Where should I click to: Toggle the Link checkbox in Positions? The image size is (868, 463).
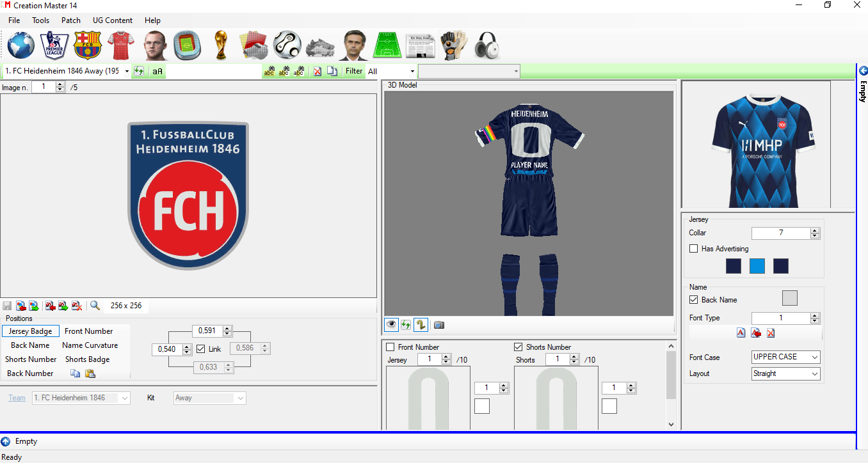click(x=201, y=349)
